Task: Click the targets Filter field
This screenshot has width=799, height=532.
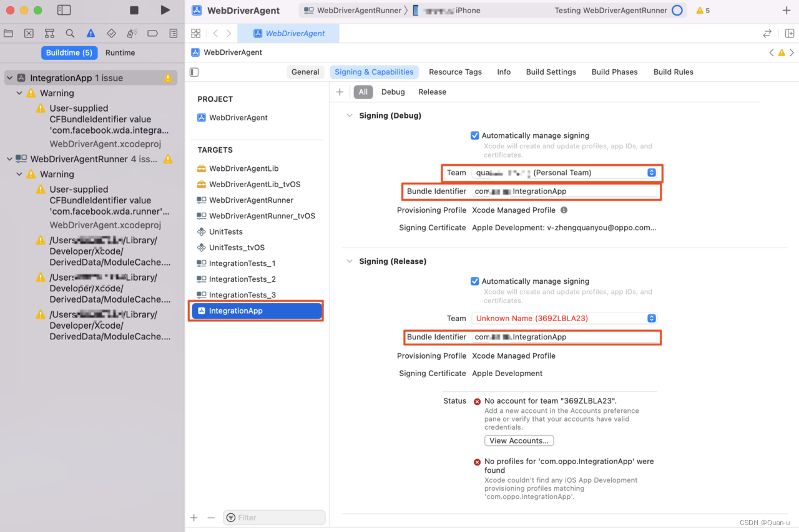Action: coord(274,518)
